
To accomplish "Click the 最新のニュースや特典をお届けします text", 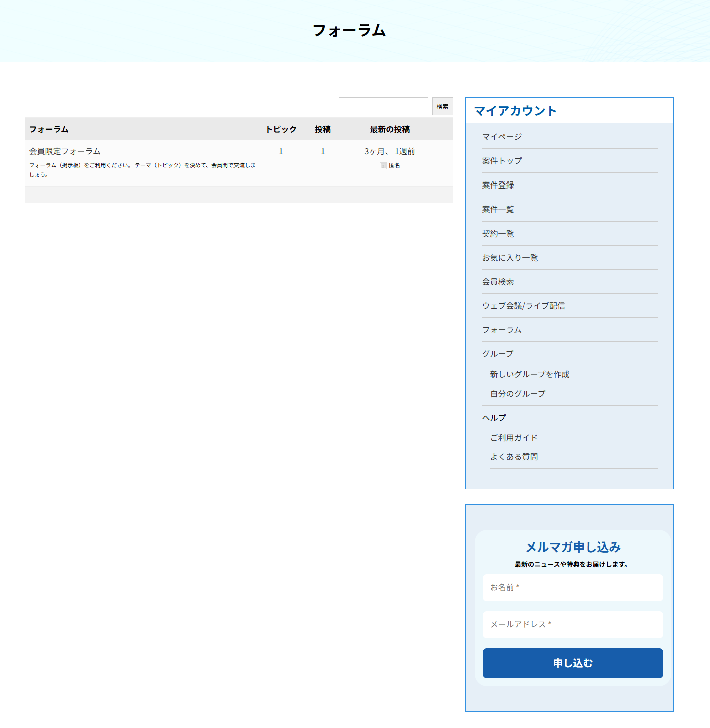I will [571, 564].
